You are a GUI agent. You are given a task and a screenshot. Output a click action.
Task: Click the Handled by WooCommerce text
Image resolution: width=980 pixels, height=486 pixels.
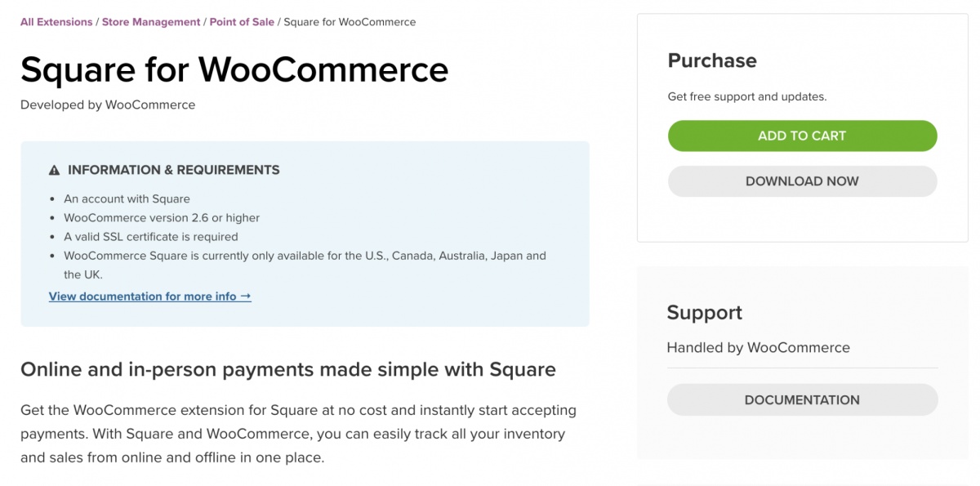[758, 348]
